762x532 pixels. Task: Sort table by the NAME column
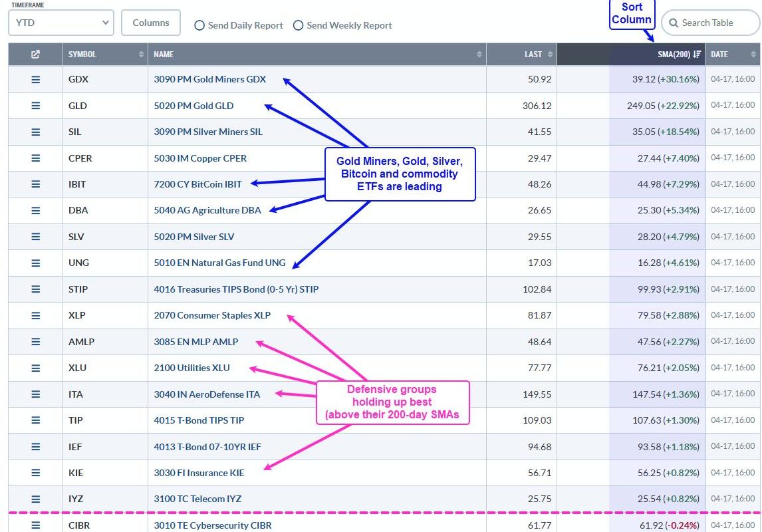pyautogui.click(x=317, y=55)
